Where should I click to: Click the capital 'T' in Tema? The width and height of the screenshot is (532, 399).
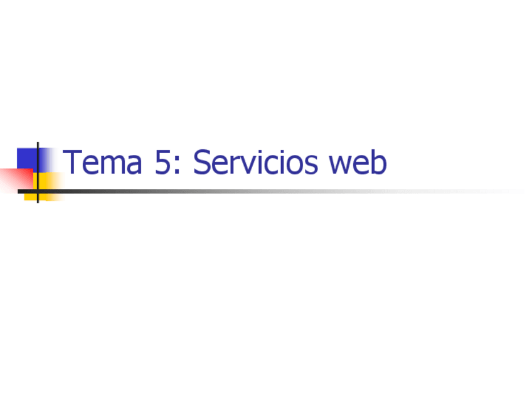coord(73,162)
